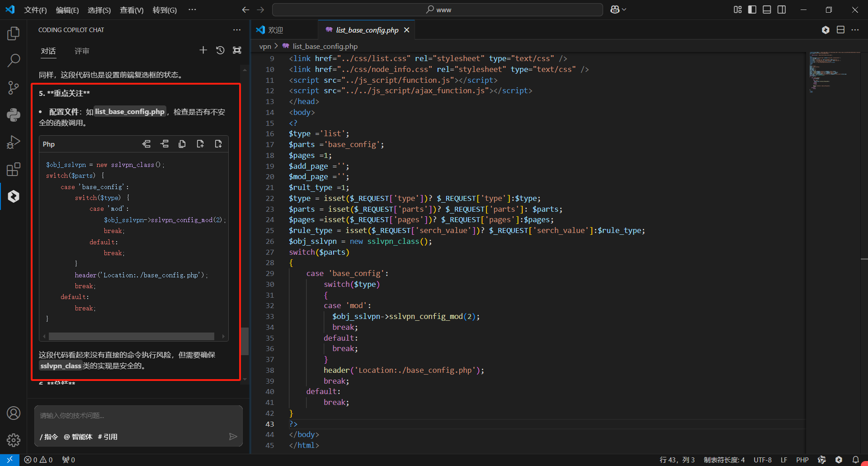Click the chat history clock icon
This screenshot has height=466, width=868.
(x=220, y=50)
